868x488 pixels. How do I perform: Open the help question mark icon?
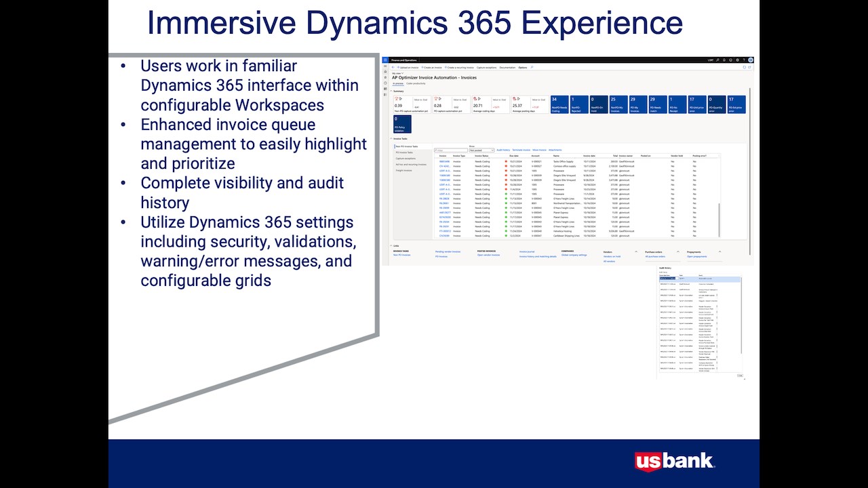[744, 60]
